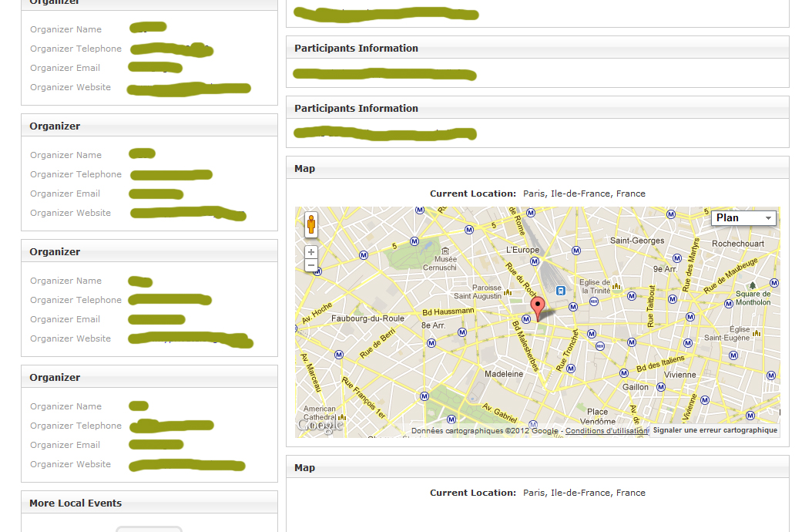The height and width of the screenshot is (532, 812).
Task: Open the Conditions d'utilisation link
Action: click(607, 431)
